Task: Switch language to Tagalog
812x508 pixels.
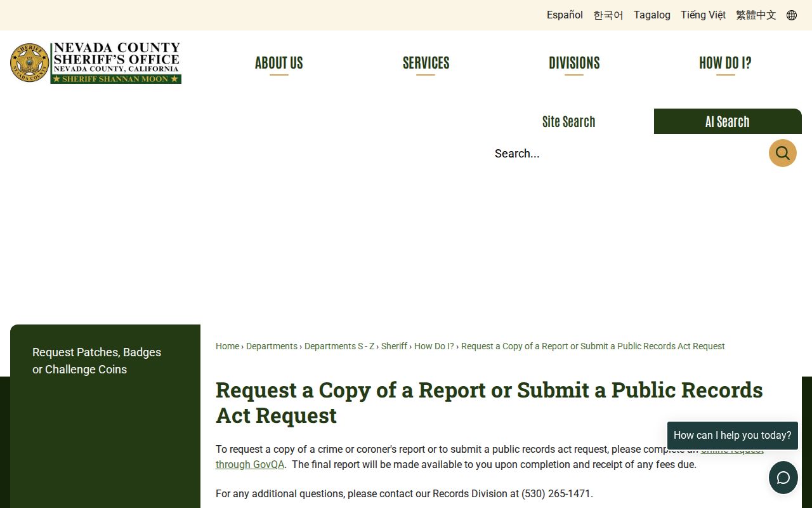Action: 652,15
